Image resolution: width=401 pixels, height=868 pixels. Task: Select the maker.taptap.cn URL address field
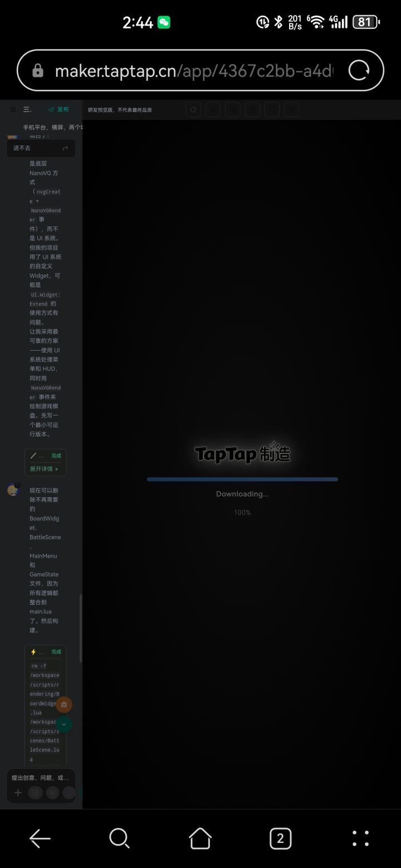coord(194,71)
